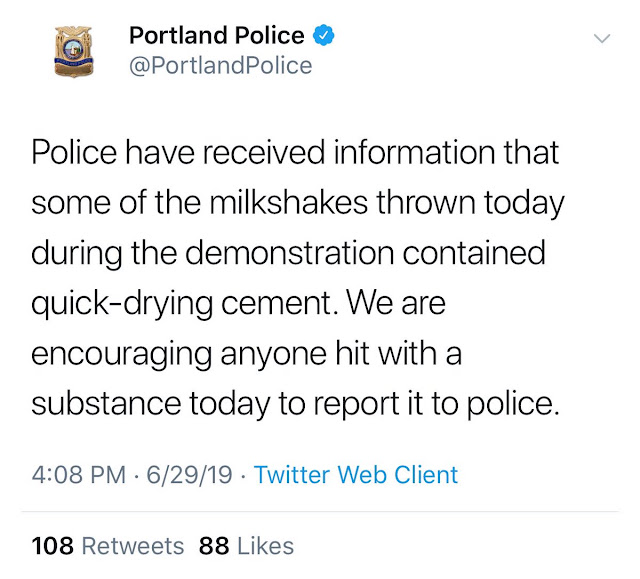View the 108 Retweets list
Screen dimensions: 640x579
click(x=108, y=546)
